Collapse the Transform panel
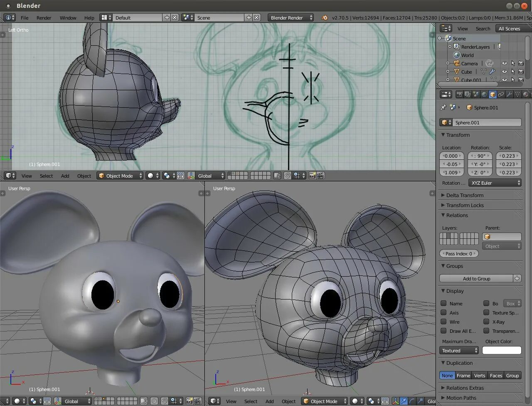The image size is (532, 406). pos(458,135)
